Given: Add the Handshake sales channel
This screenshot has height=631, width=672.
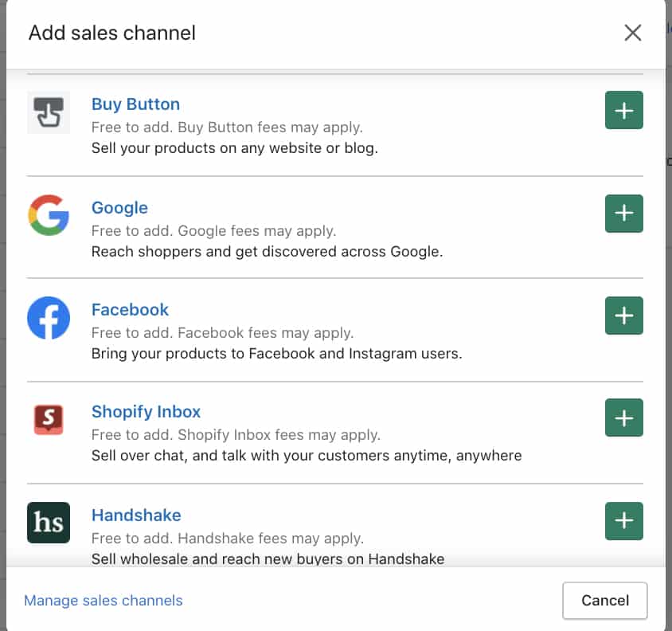Looking at the screenshot, I should point(623,521).
